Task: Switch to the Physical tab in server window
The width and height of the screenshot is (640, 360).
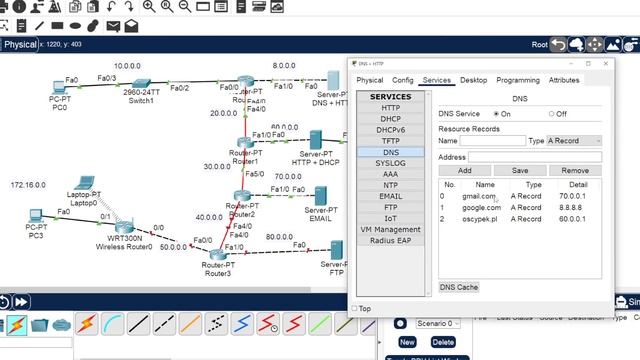Action: point(370,80)
